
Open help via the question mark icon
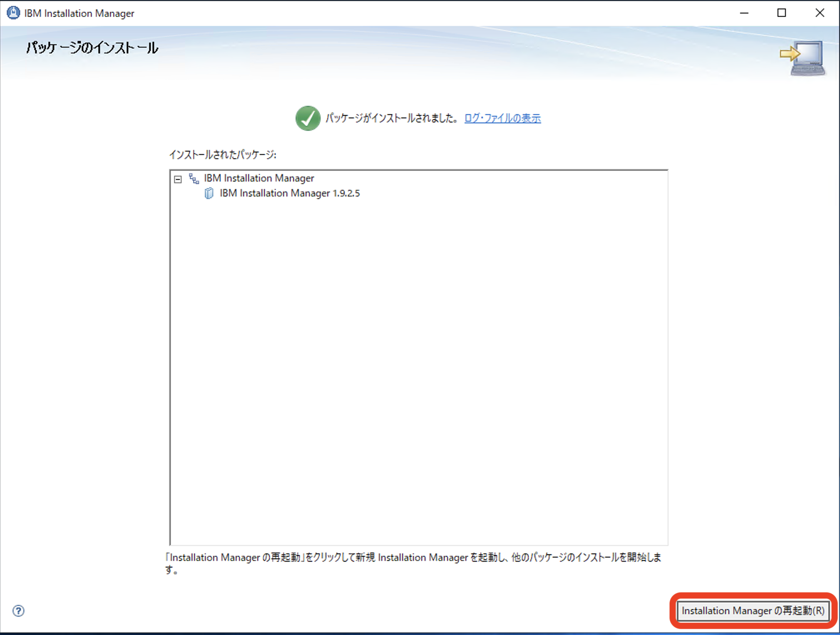(x=18, y=611)
